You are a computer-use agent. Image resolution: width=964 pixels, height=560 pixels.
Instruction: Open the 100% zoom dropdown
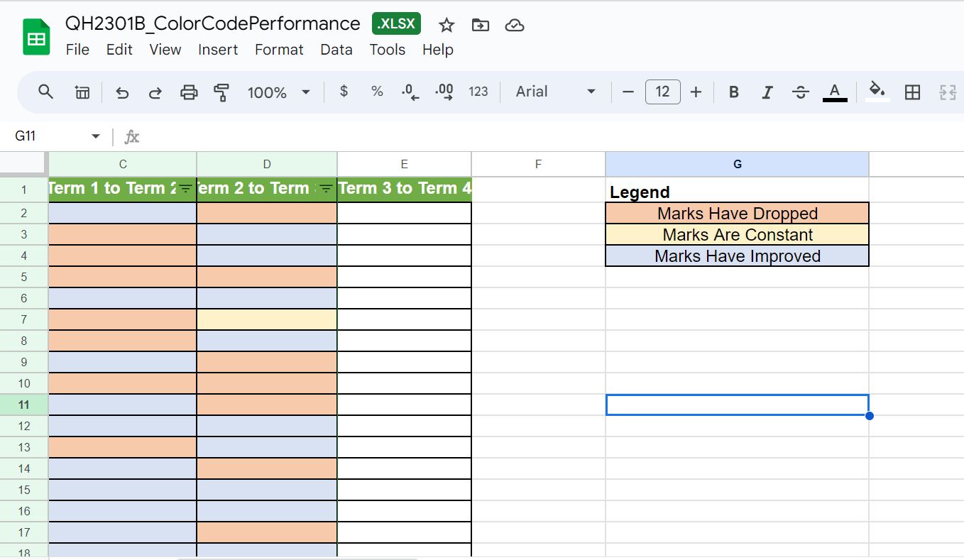pos(278,92)
